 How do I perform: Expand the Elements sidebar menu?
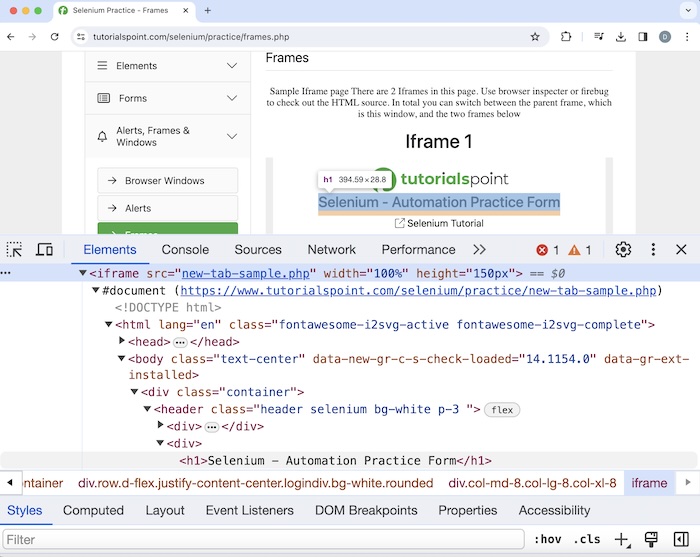[x=168, y=66]
